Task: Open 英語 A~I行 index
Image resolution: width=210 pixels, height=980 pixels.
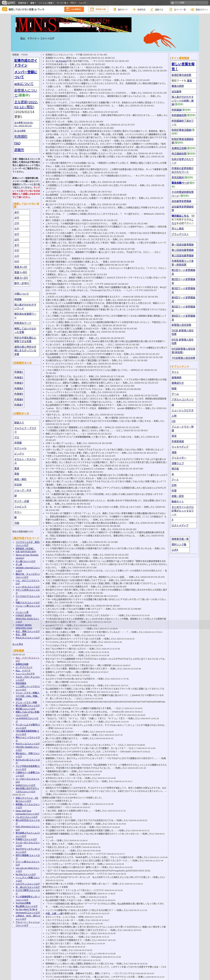Action: 21,267
